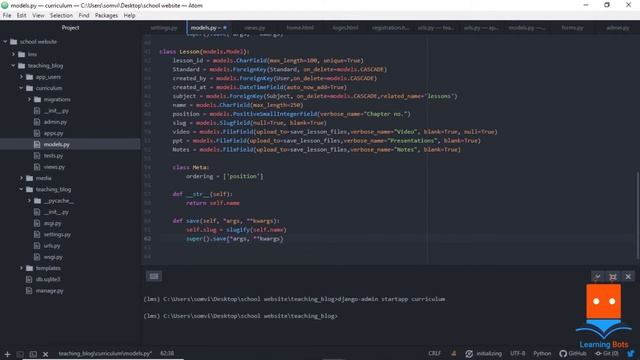Collapse the inner teaching_blog folder
This screenshot has width=640, height=360.
click(x=21, y=189)
